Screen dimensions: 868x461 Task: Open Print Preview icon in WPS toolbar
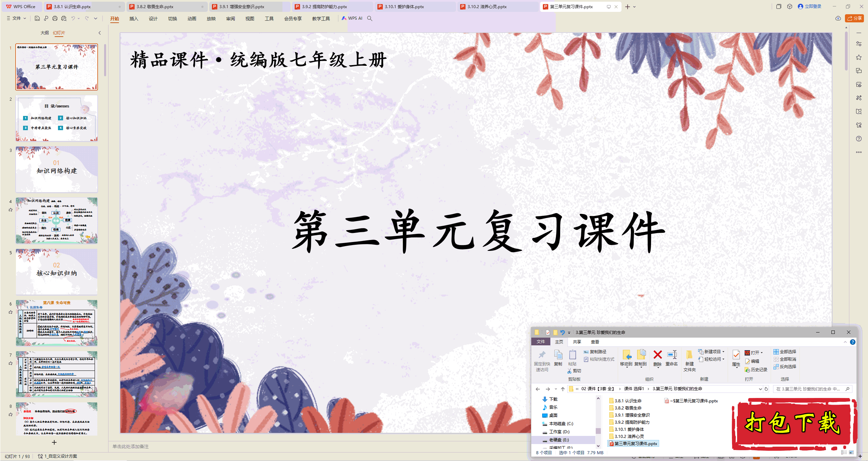coord(64,18)
